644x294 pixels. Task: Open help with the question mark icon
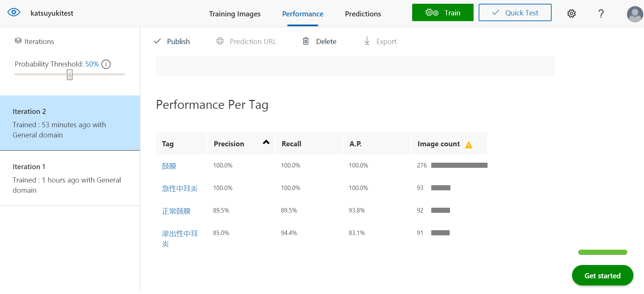click(x=601, y=13)
